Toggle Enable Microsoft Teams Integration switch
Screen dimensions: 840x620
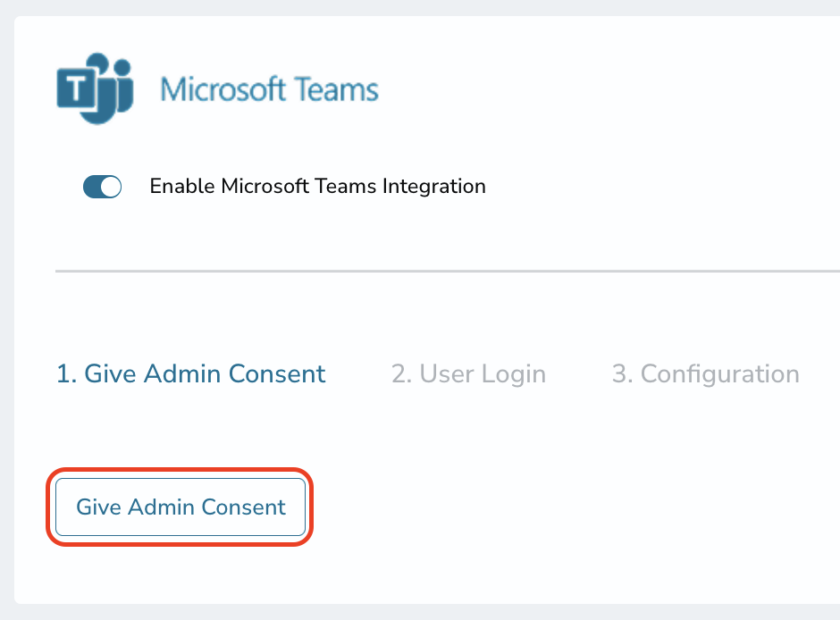coord(103,187)
